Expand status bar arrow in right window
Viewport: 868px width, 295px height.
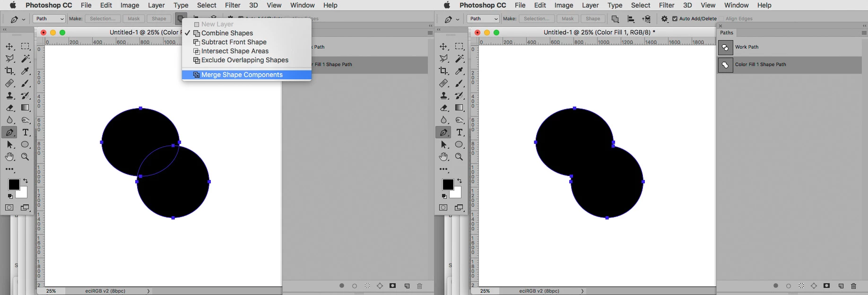click(x=582, y=291)
